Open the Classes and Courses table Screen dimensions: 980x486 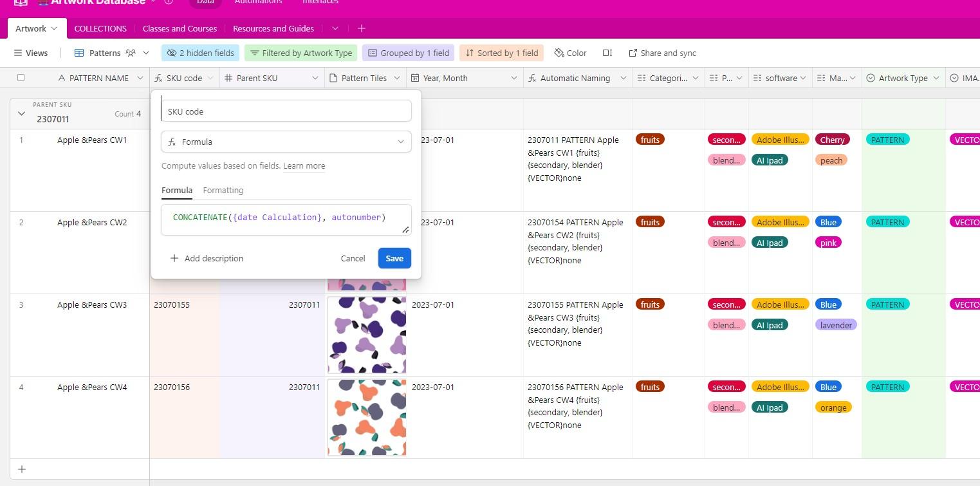coord(180,28)
